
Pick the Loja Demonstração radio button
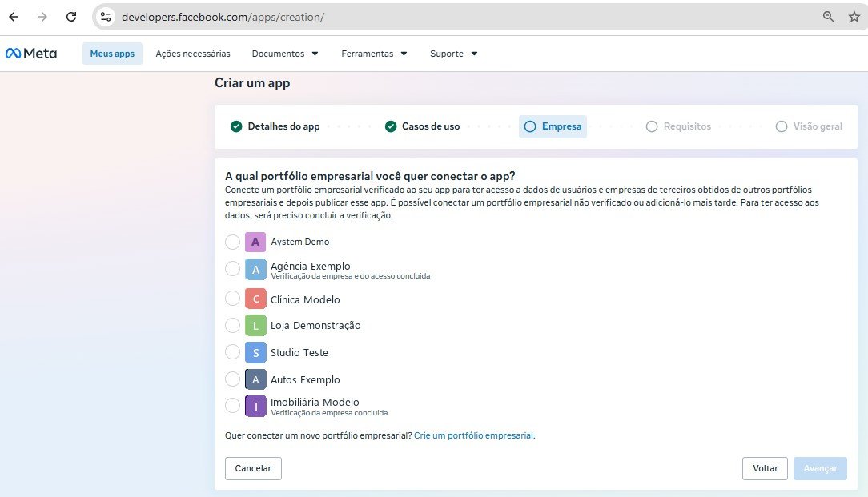(x=232, y=325)
